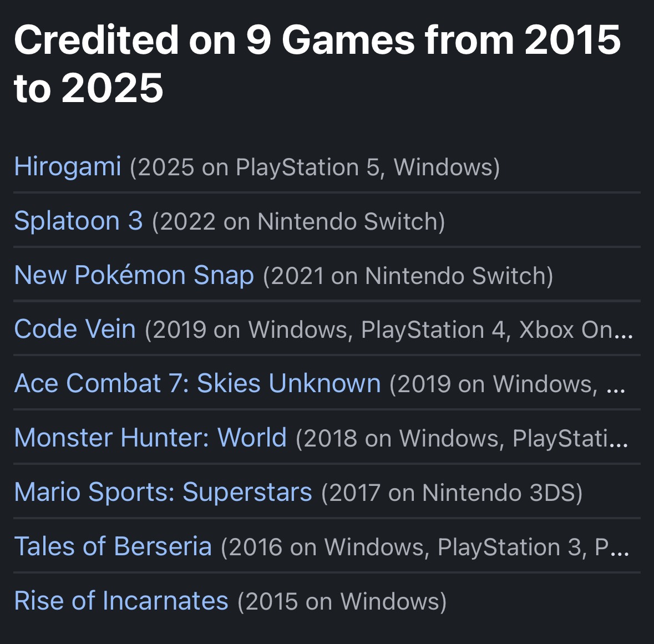This screenshot has width=654, height=644.
Task: Open the Hirogami game link
Action: (x=67, y=166)
